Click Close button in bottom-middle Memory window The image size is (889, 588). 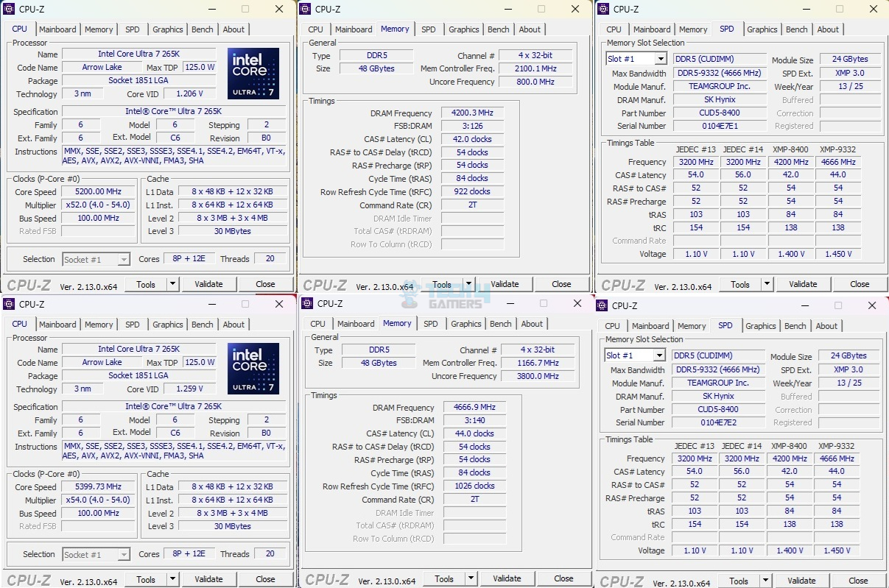pyautogui.click(x=563, y=578)
